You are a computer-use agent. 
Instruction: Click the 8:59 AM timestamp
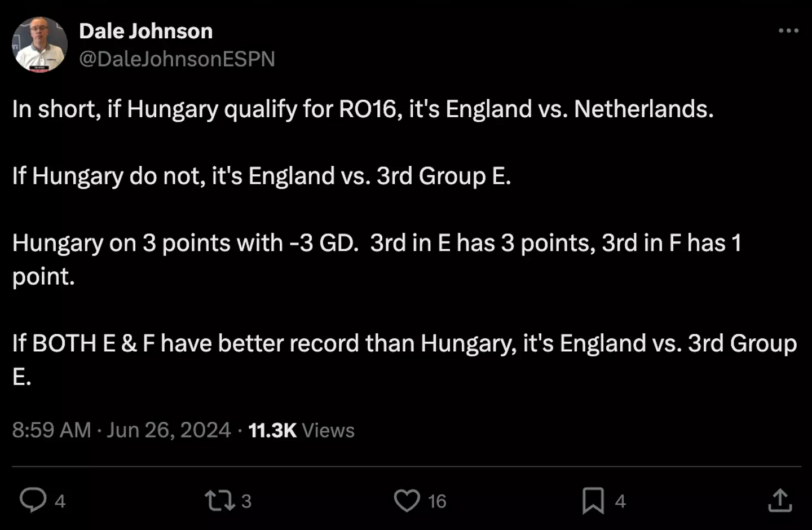pyautogui.click(x=51, y=430)
